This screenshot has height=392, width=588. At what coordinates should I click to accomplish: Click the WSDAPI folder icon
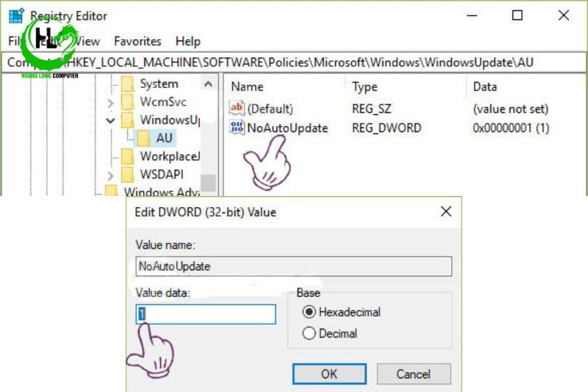tap(127, 174)
